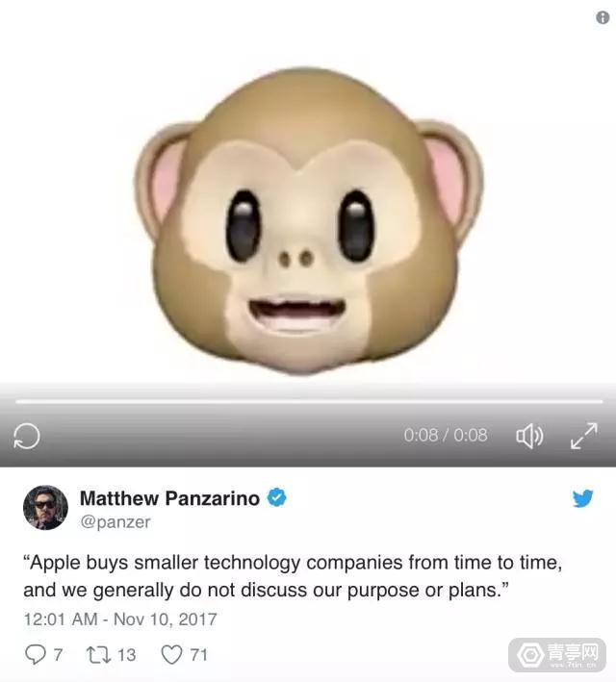Replay the video with the circular arrow
The width and height of the screenshot is (616, 682).
(27, 436)
